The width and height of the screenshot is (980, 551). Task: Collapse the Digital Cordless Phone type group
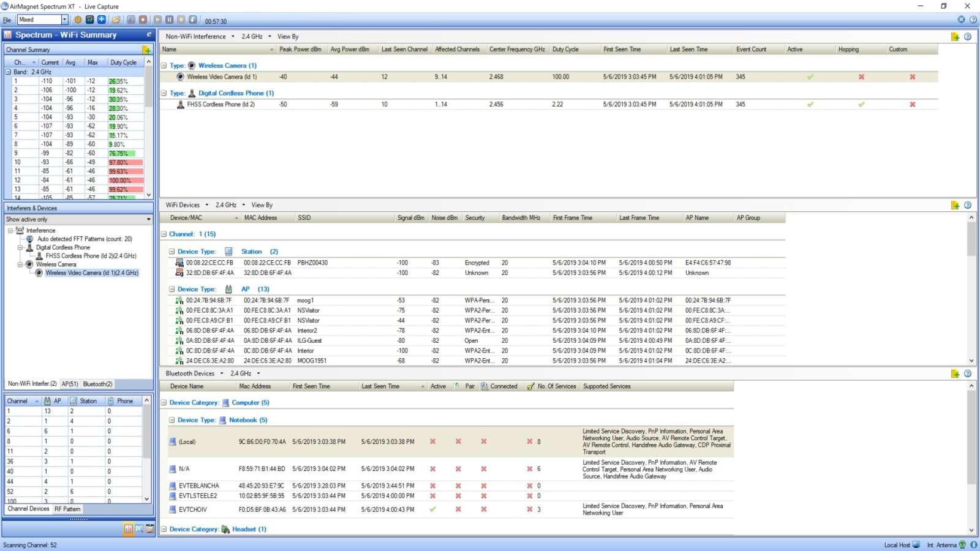[164, 93]
